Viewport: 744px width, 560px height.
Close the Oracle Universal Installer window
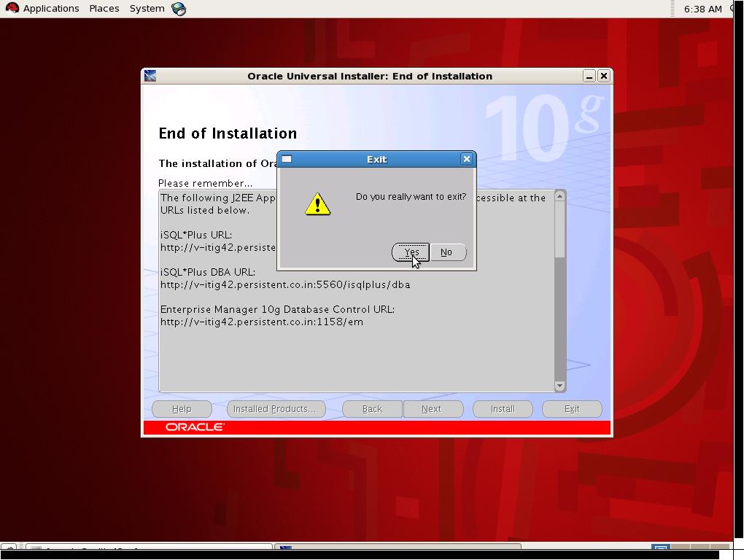[603, 76]
